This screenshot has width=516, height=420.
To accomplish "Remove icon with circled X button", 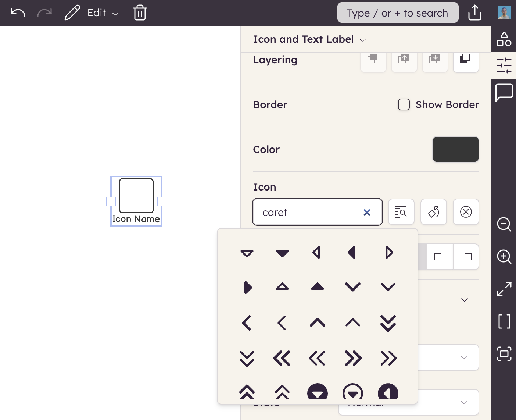I will click(x=466, y=212).
